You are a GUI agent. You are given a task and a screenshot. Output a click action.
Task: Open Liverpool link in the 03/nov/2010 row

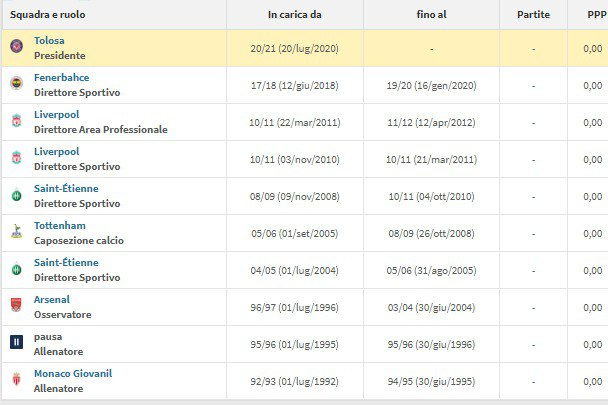pos(57,151)
